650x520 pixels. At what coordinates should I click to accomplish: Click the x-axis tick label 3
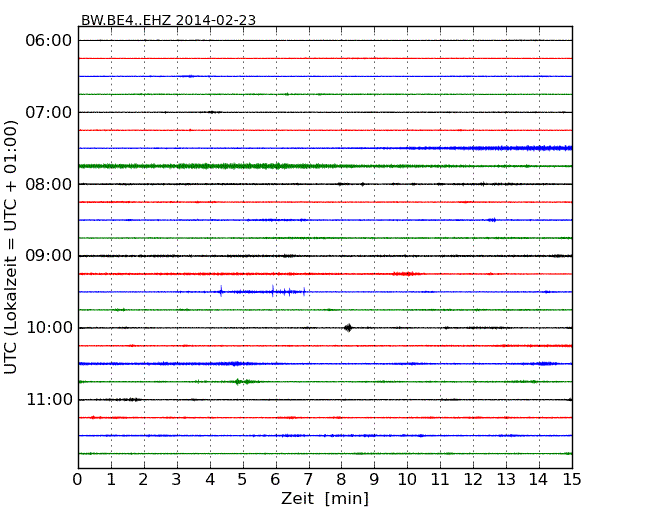(x=177, y=479)
